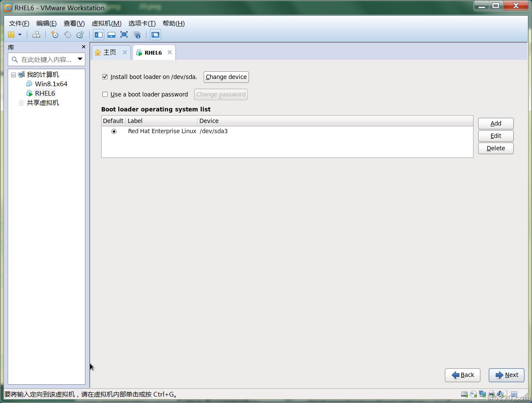Close the 主页 home tab
This screenshot has width=532, height=403.
(x=125, y=52)
